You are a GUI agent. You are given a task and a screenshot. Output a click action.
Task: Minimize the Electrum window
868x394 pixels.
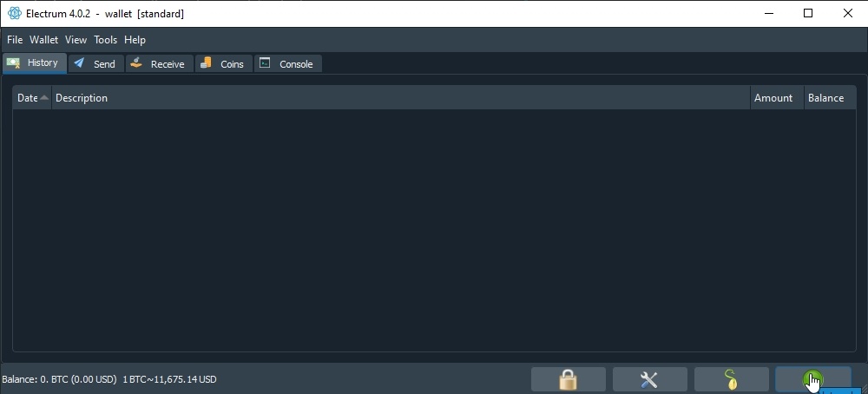(769, 13)
